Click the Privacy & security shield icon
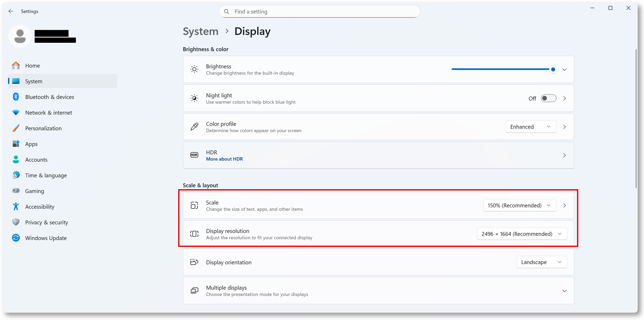The height and width of the screenshot is (320, 644). [16, 222]
